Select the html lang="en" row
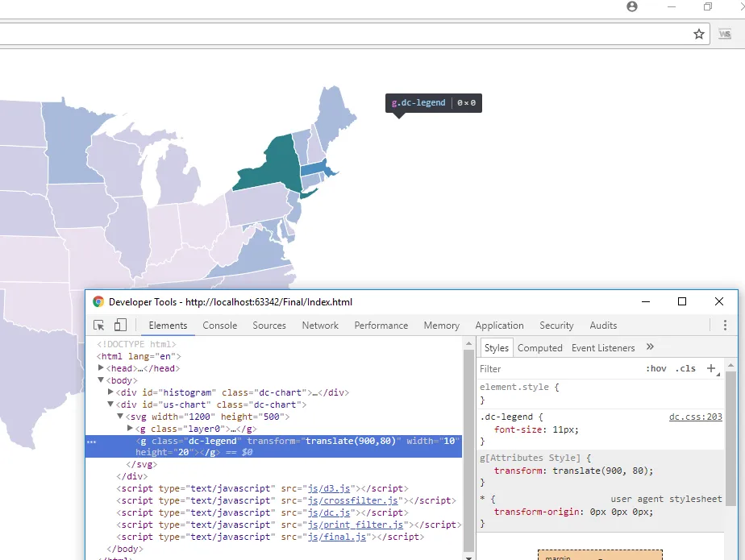The image size is (745, 560). click(x=139, y=356)
